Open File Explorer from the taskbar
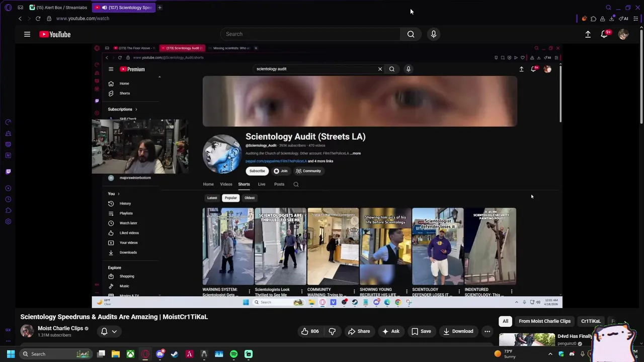This screenshot has height=362, width=644. [116, 354]
